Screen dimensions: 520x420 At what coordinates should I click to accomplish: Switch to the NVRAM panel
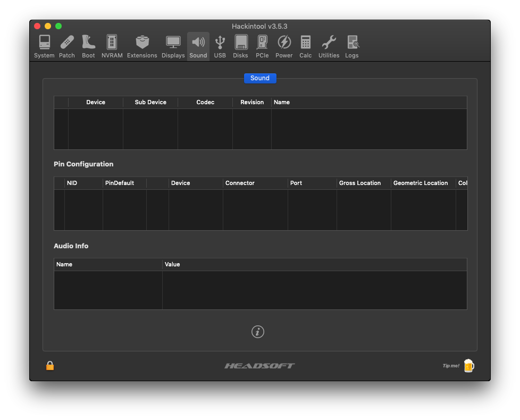(112, 47)
